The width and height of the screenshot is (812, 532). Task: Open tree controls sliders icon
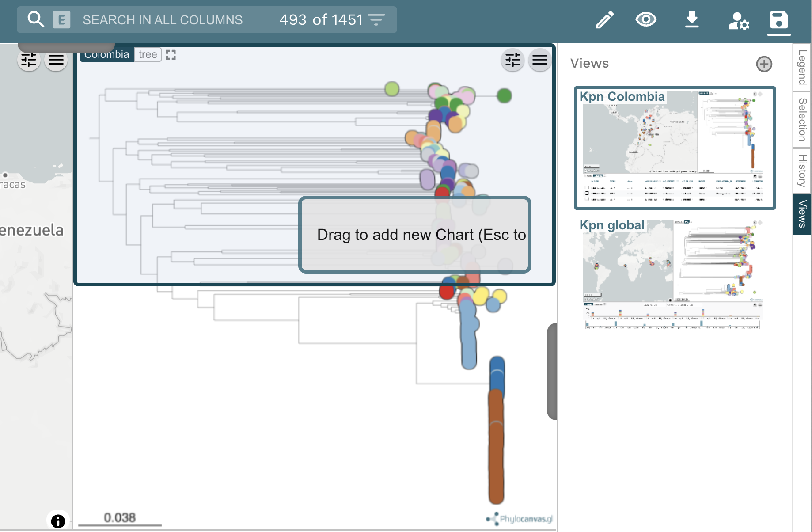click(512, 60)
